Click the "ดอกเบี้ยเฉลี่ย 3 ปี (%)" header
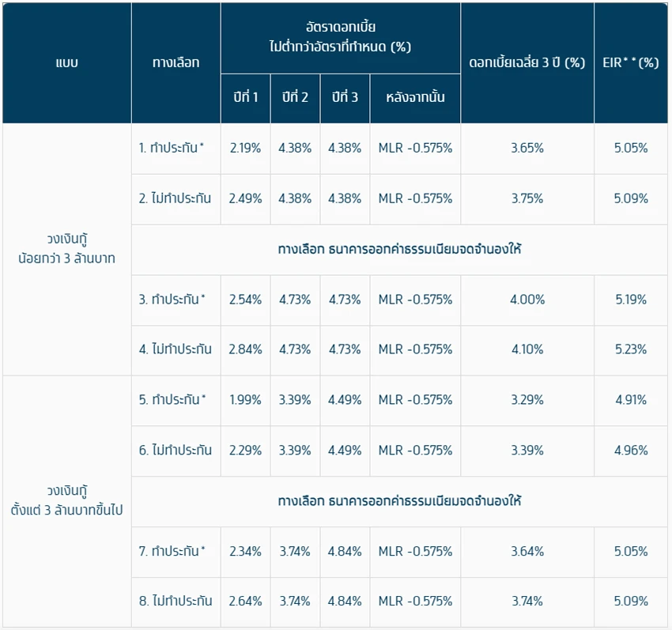This screenshot has width=672, height=630. click(527, 63)
